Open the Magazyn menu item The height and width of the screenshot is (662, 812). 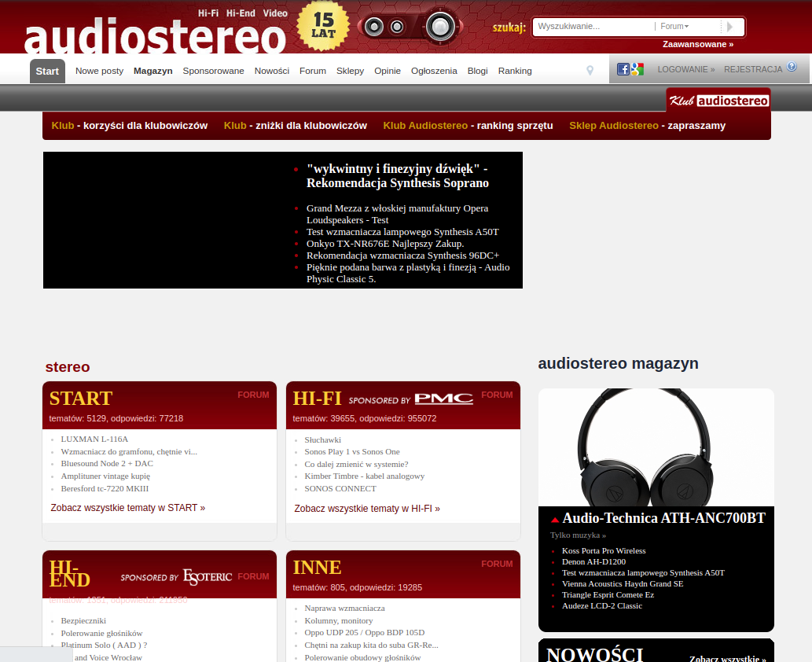pyautogui.click(x=152, y=71)
